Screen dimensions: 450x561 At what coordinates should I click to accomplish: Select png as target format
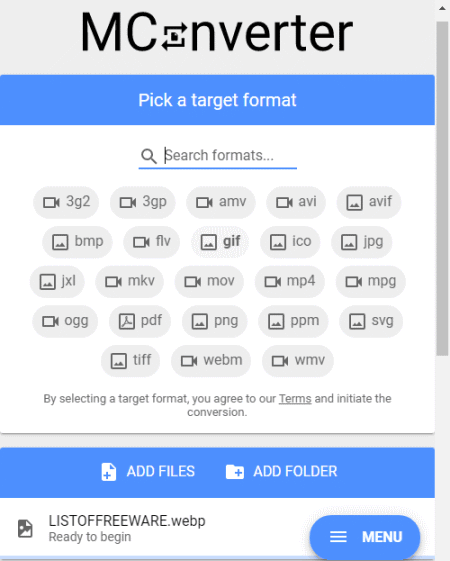(x=215, y=321)
